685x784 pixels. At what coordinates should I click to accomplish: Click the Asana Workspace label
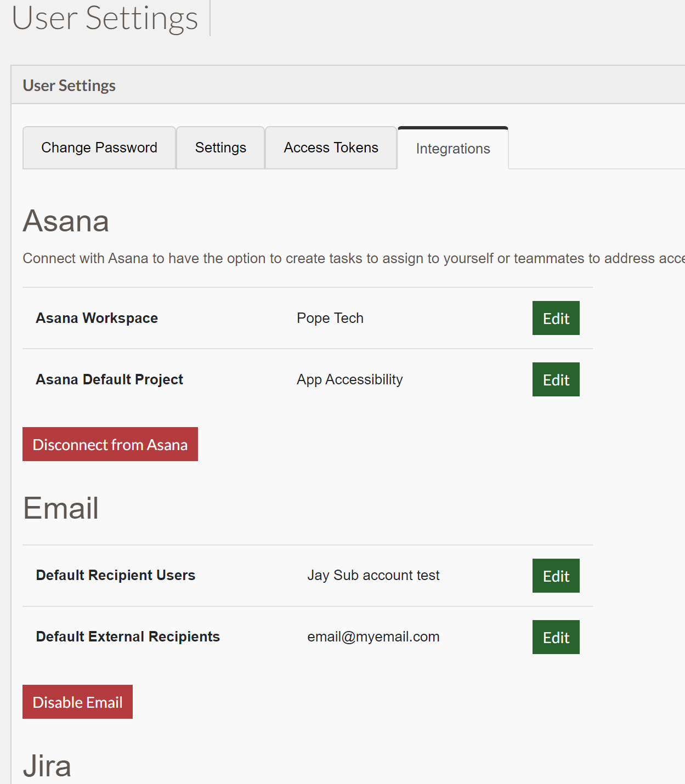[x=97, y=318]
